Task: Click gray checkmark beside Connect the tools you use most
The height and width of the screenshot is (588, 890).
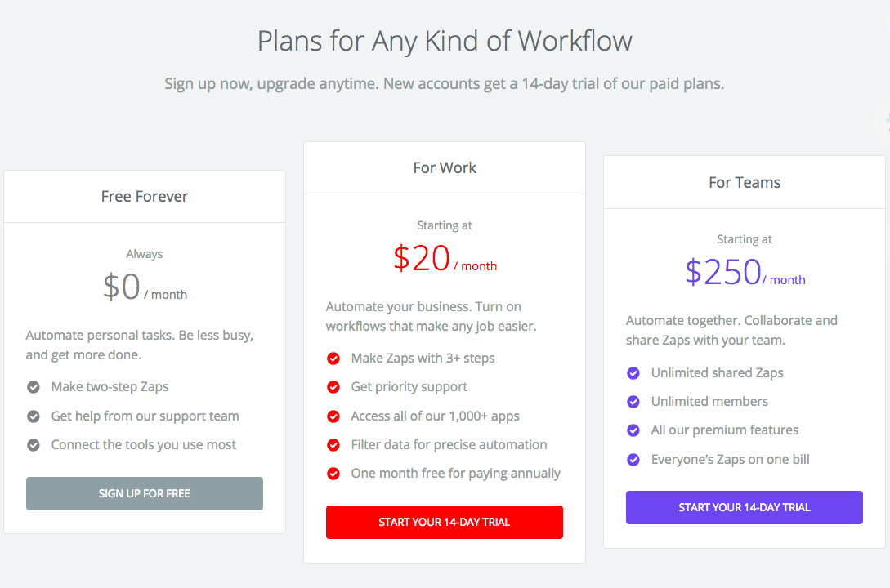Action: coord(34,445)
